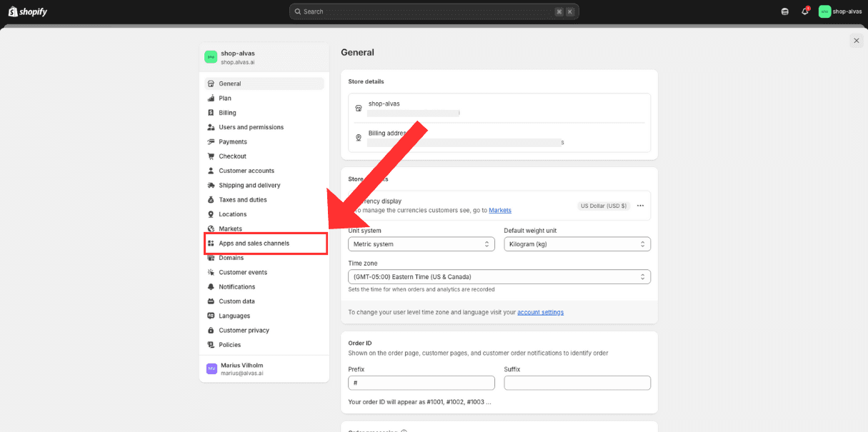The image size is (868, 432).
Task: Open the Default weight unit dropdown
Action: (x=577, y=244)
